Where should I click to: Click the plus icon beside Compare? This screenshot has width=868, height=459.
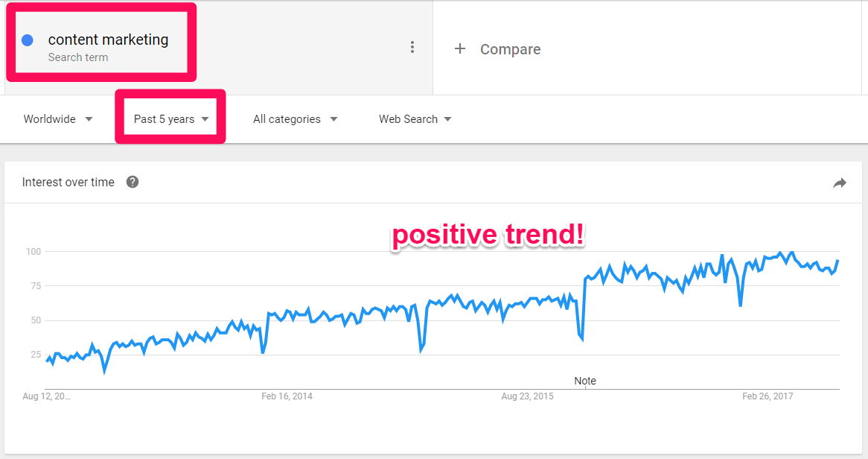pos(460,48)
